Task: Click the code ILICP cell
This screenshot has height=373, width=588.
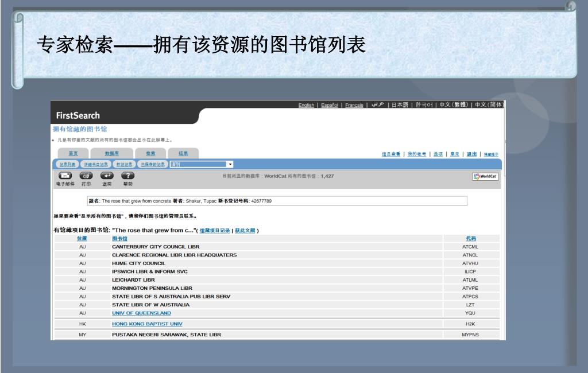Action: click(470, 271)
